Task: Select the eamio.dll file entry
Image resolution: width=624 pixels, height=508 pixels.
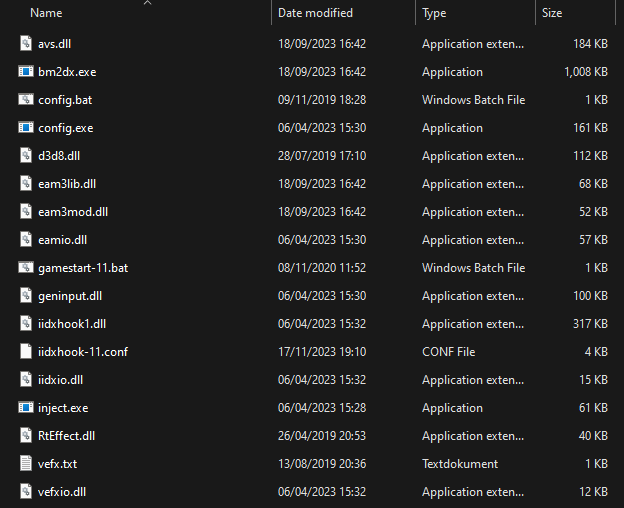Action: (62, 240)
